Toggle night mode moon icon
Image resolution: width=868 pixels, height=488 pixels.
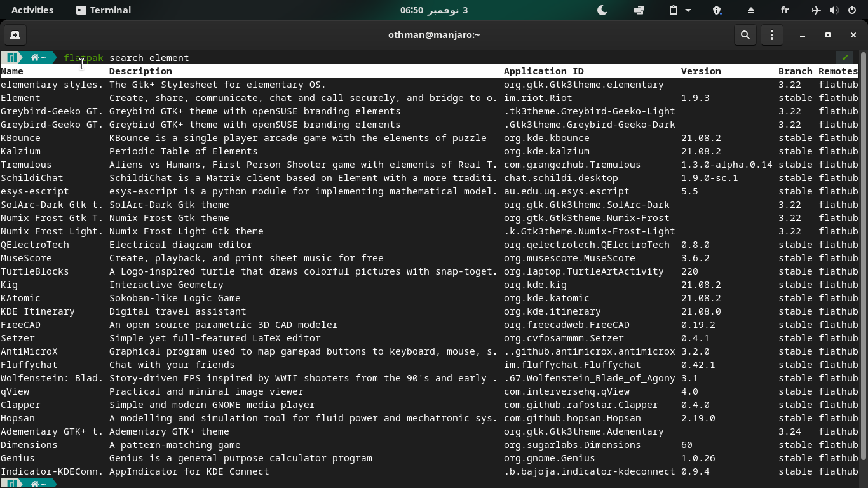coord(602,10)
